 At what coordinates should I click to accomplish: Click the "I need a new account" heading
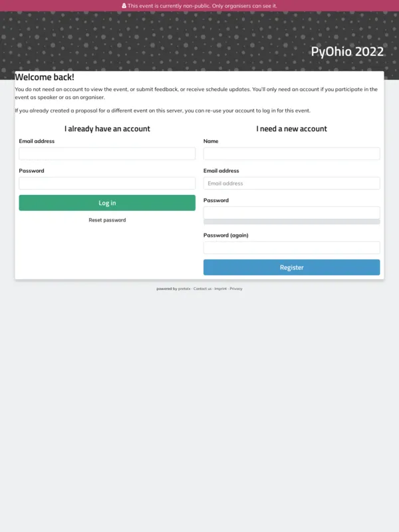point(291,129)
